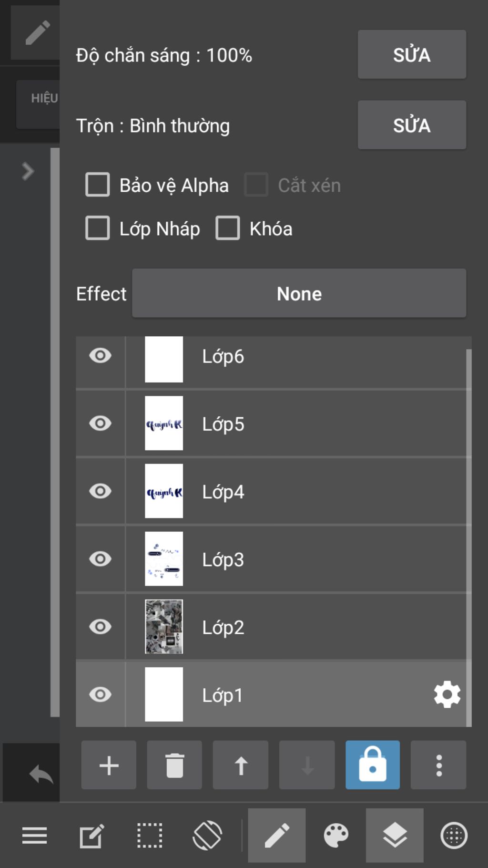Move layer up with arrow button
Screen dimensions: 488x868
tap(241, 765)
